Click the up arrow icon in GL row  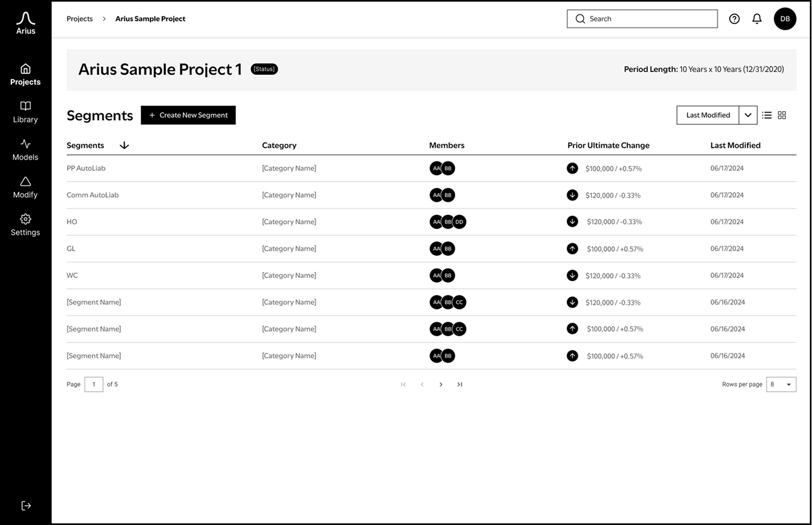click(x=572, y=248)
